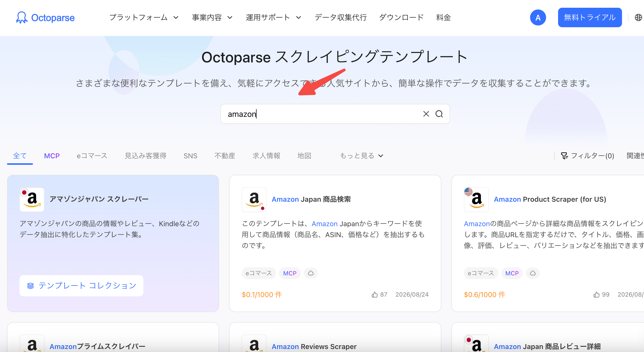Click the Amazon link in the 商品検索 description
The image size is (644, 352).
pyautogui.click(x=324, y=224)
